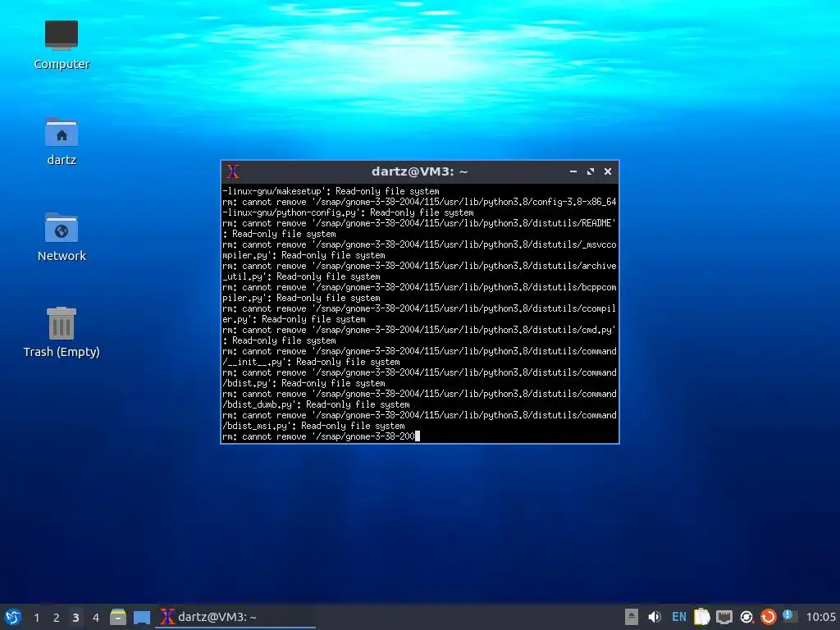Open the clipboard manager tray icon
This screenshot has width=840, height=630.
coord(702,617)
